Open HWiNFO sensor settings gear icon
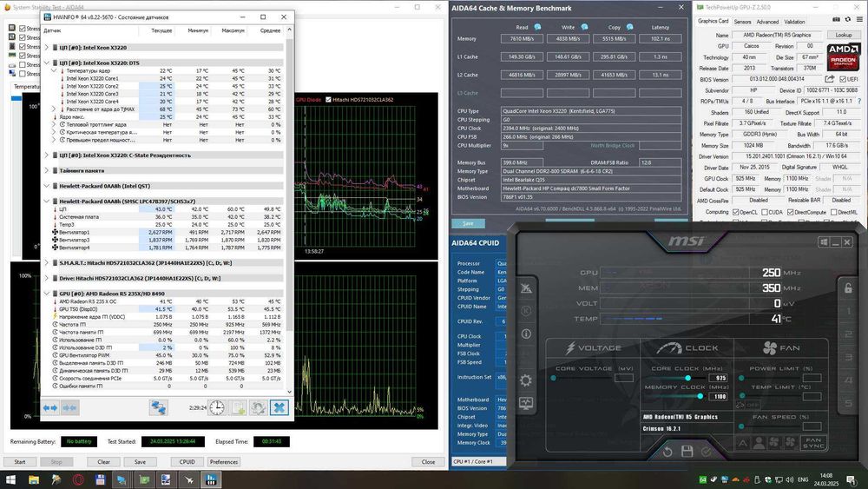The width and height of the screenshot is (868, 489). point(258,408)
